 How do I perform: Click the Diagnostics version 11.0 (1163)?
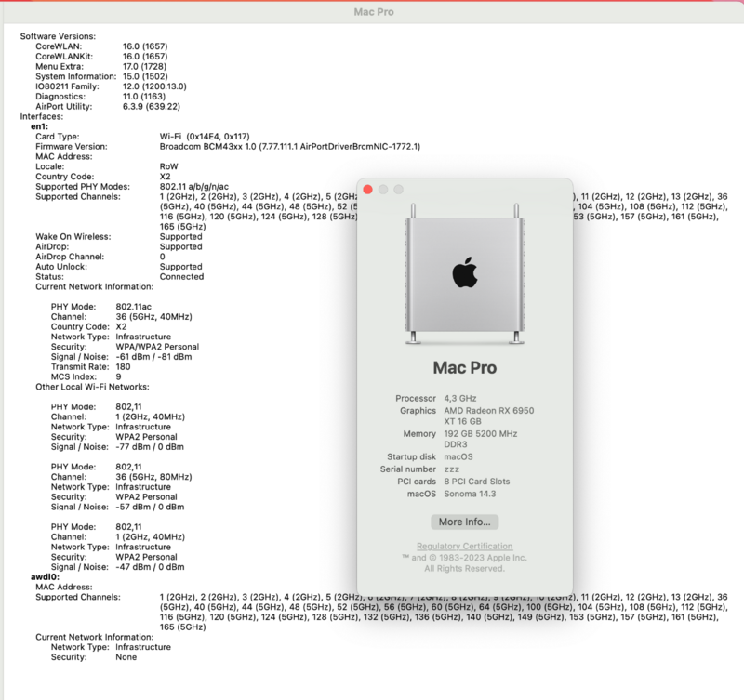(x=144, y=97)
